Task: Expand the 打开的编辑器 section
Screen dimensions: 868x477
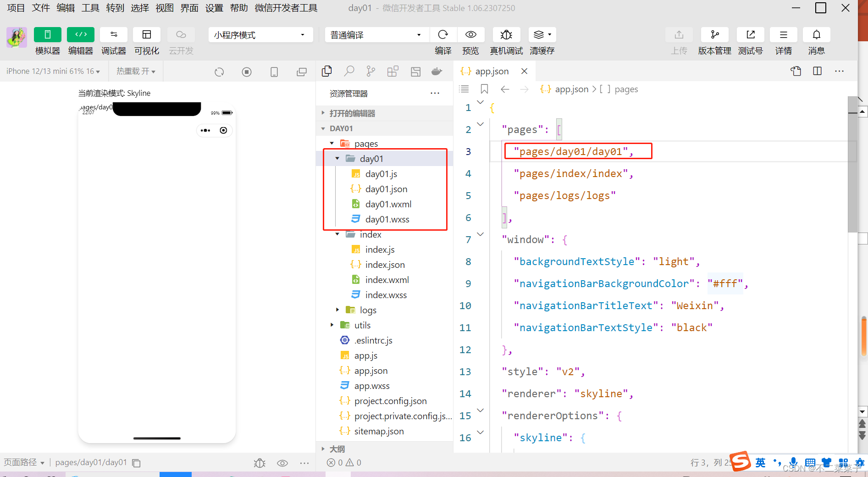Action: click(x=384, y=113)
